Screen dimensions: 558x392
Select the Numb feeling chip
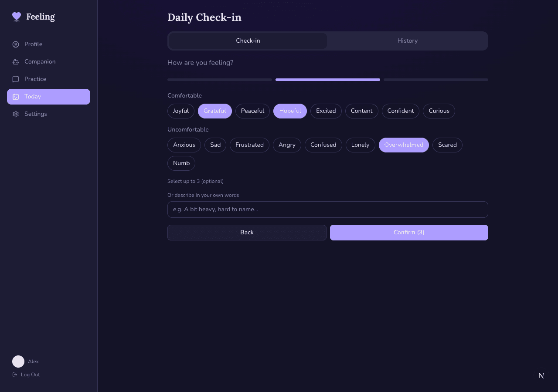tap(181, 163)
